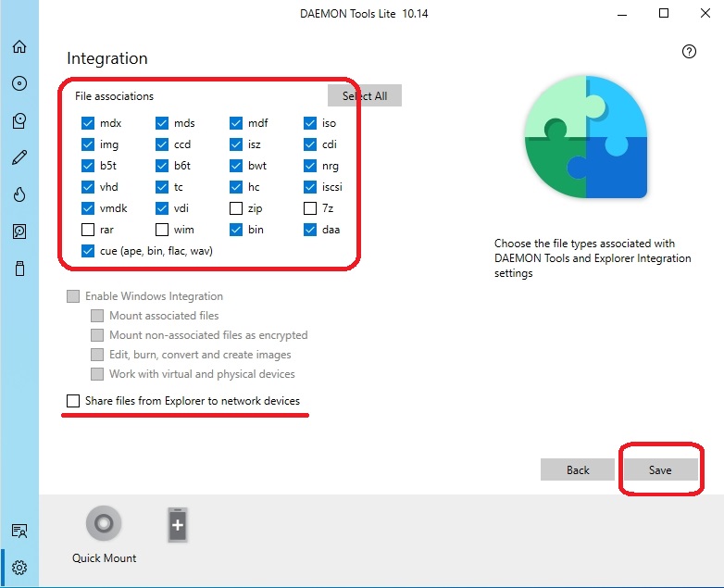Click the Quick Mount label
Image resolution: width=724 pixels, height=588 pixels.
104,558
